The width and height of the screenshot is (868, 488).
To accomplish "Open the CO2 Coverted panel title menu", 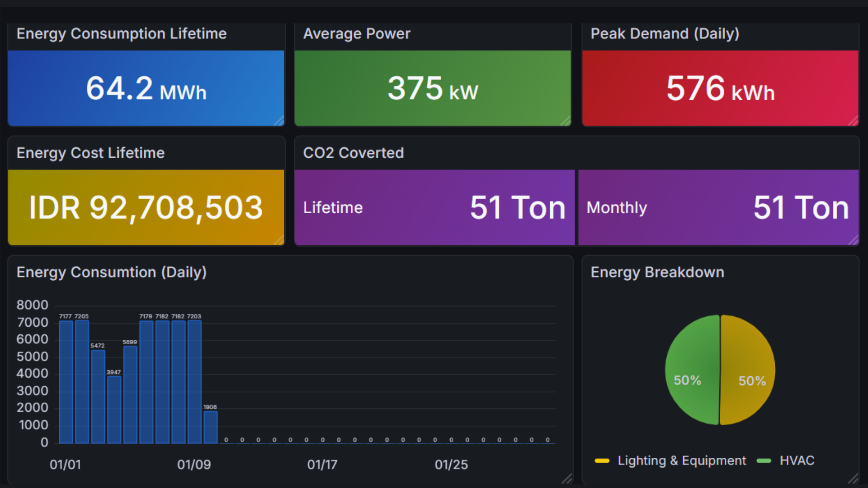I will 353,153.
